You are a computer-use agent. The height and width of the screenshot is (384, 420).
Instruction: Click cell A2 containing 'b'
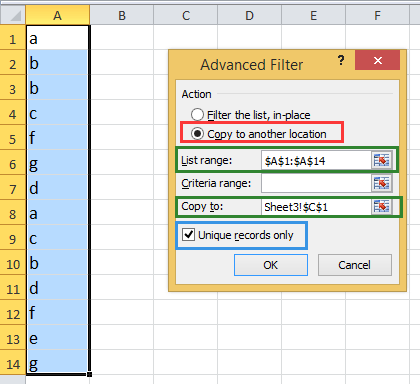58,63
